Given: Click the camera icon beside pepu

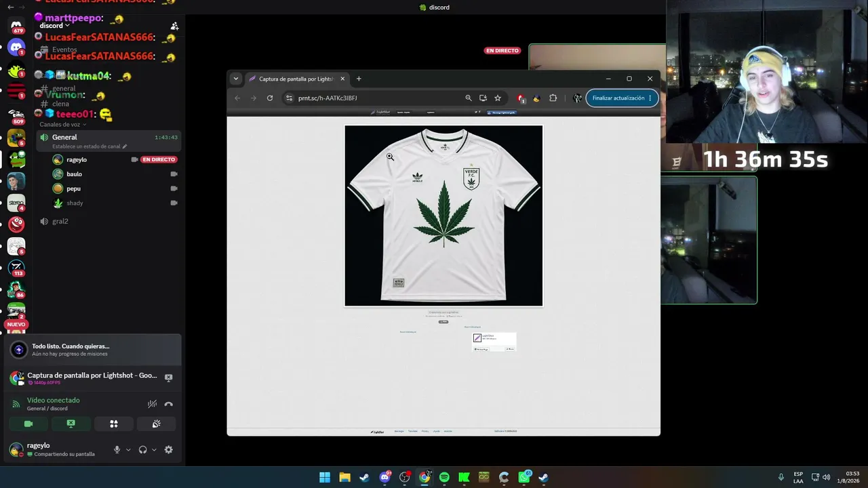Looking at the screenshot, I should pyautogui.click(x=174, y=188).
